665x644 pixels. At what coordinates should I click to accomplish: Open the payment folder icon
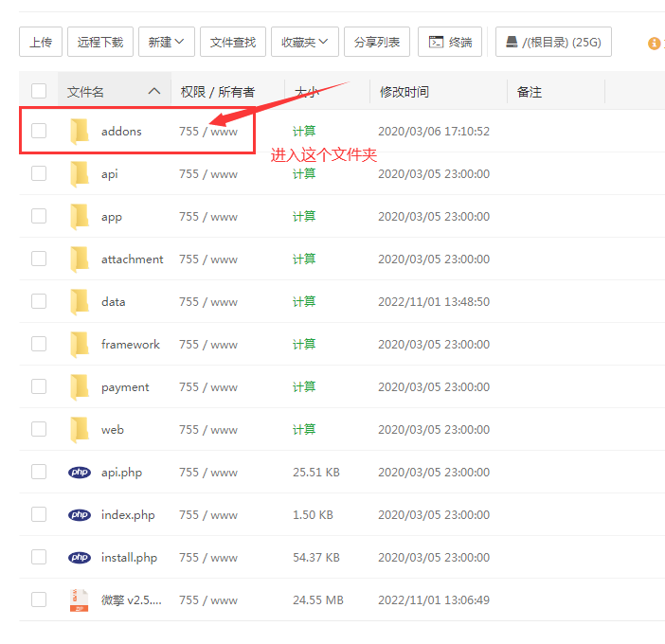80,387
